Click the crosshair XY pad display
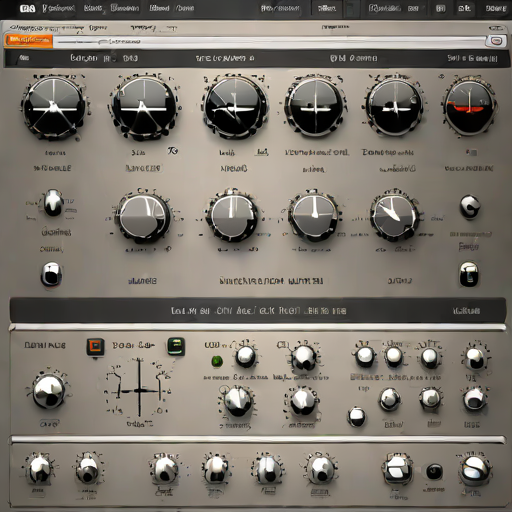512x512 pixels. tap(139, 388)
